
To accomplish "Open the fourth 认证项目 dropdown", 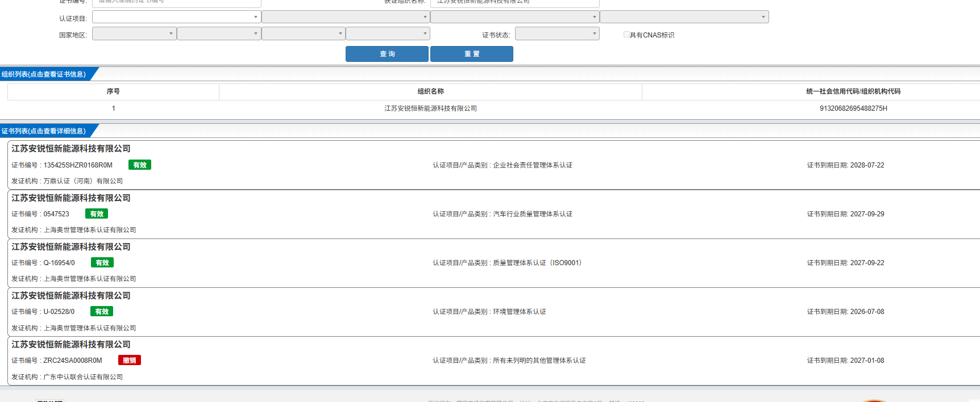I will coord(684,17).
